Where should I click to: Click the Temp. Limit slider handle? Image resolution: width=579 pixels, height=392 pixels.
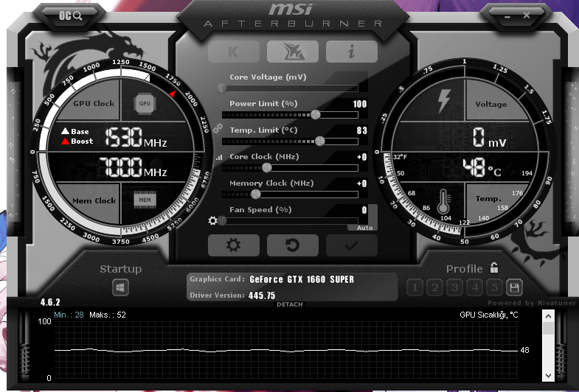320,141
